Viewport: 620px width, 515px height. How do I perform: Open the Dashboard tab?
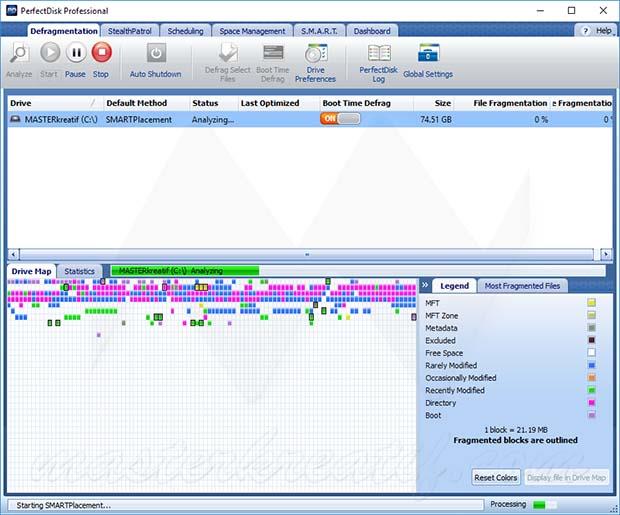(372, 31)
